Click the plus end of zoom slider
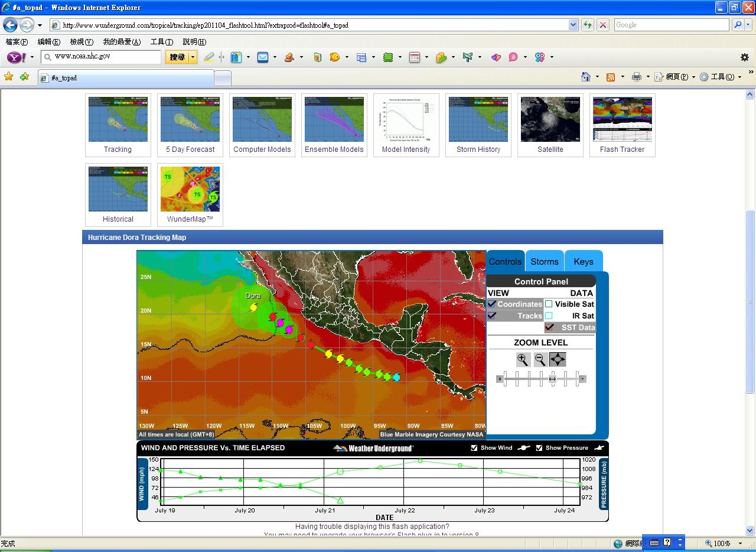Screen dimensions: 756x552 point(500,379)
